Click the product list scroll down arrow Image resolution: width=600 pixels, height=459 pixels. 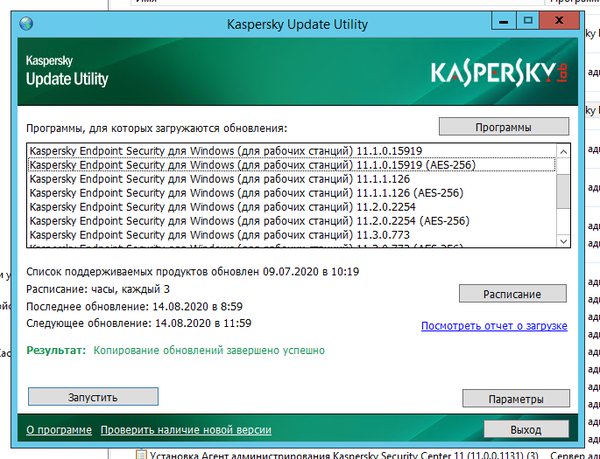tap(563, 241)
